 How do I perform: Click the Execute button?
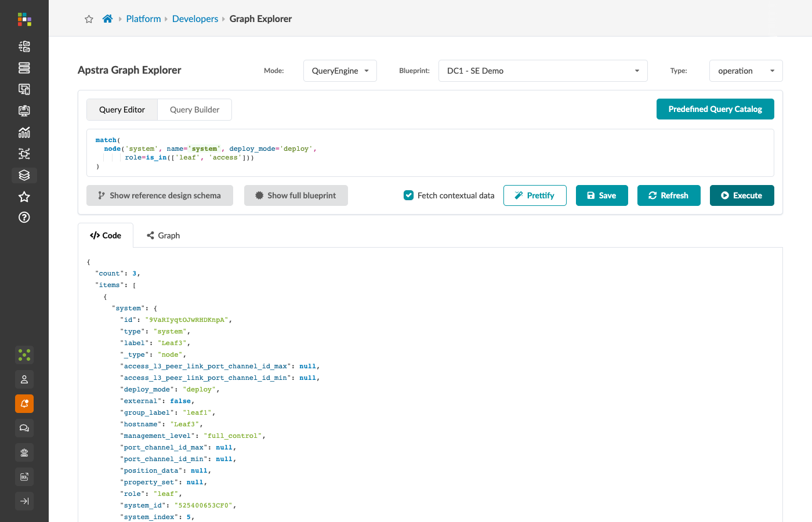742,195
